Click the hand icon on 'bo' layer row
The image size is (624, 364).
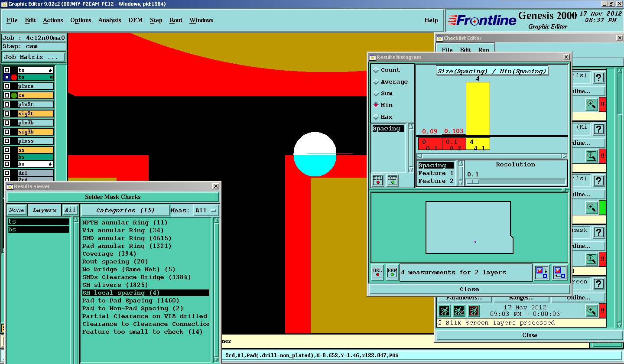50,164
